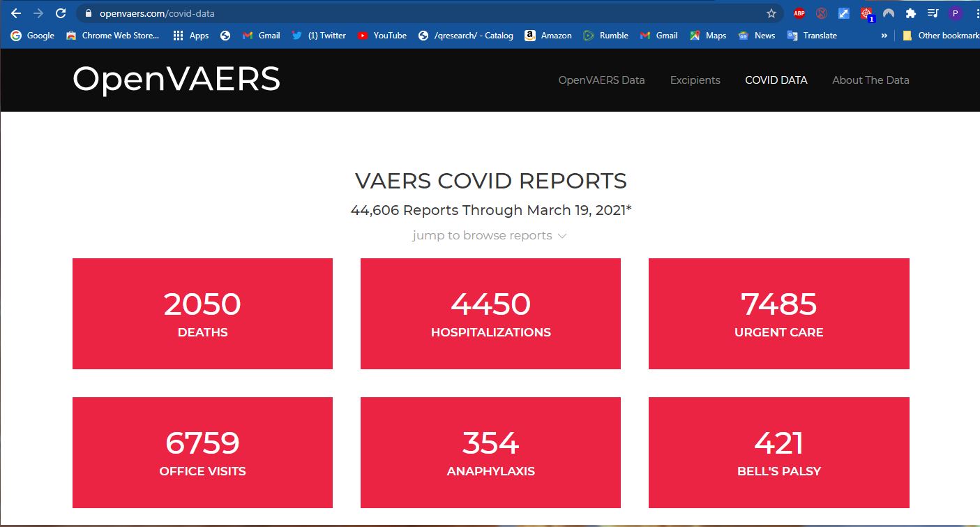Show hidden bookmarks via double chevron

coord(884,36)
